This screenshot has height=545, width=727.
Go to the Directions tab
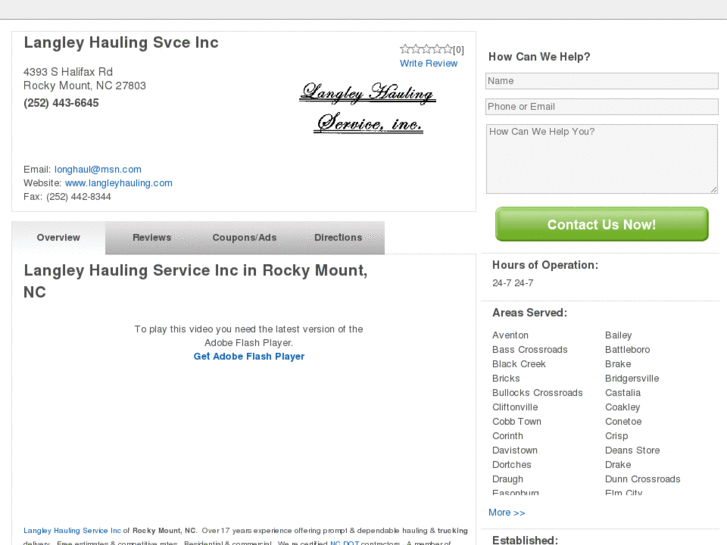(338, 238)
